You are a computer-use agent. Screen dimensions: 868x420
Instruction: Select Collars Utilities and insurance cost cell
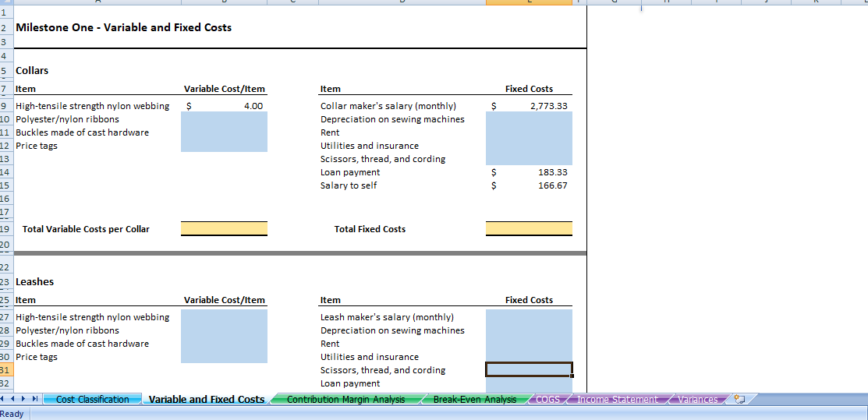pyautogui.click(x=530, y=146)
